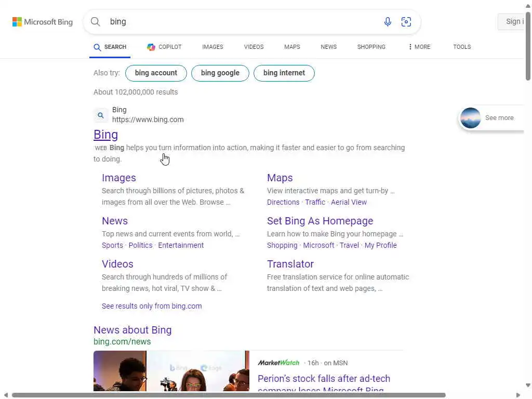
Task: Click the news article photo thumbnail
Action: 171,371
